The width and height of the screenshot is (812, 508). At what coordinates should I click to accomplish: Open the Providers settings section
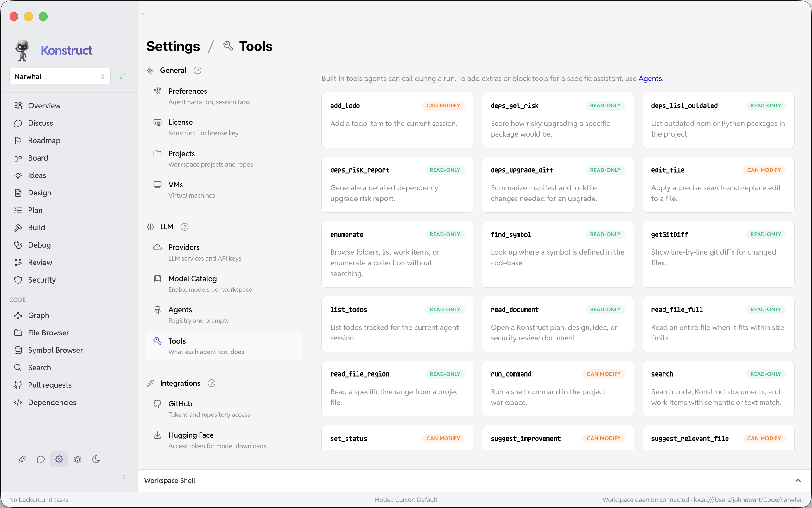point(224,252)
